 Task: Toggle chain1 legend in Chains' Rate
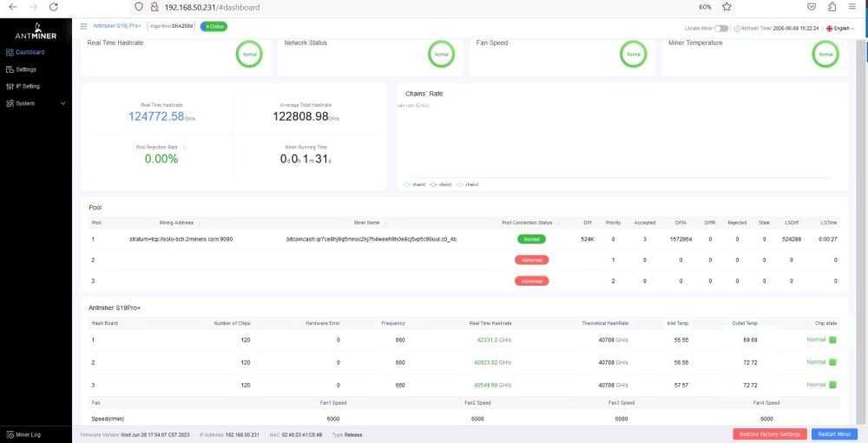click(x=441, y=184)
